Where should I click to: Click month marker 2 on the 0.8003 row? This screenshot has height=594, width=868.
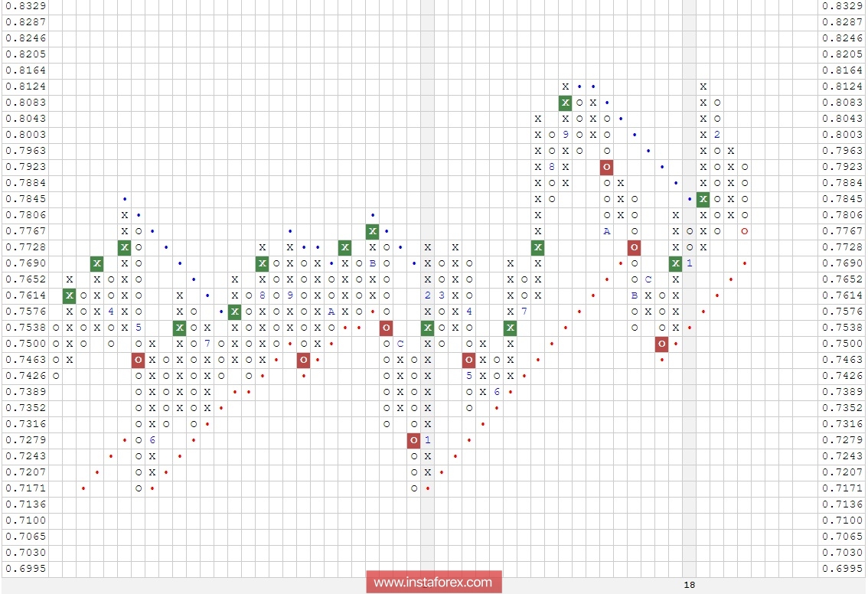(717, 135)
